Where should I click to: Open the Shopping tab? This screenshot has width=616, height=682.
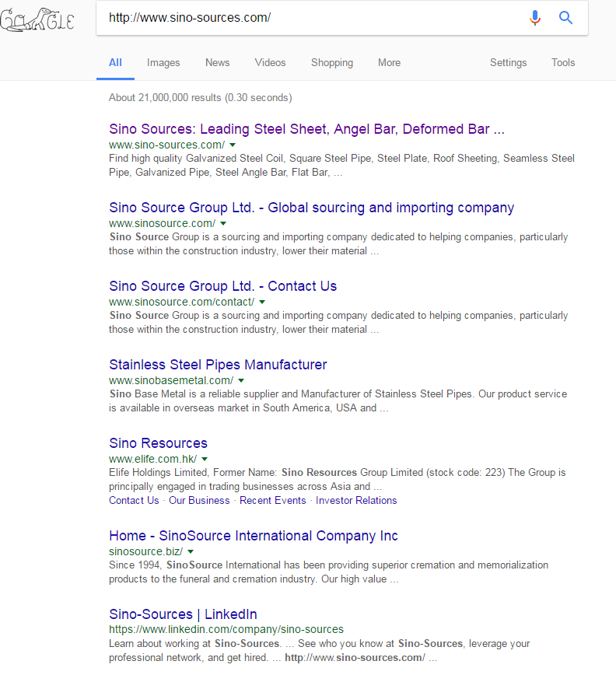click(x=332, y=63)
